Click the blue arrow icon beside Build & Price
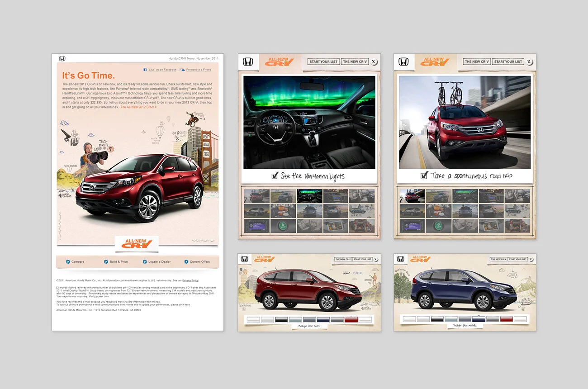 [x=106, y=262]
